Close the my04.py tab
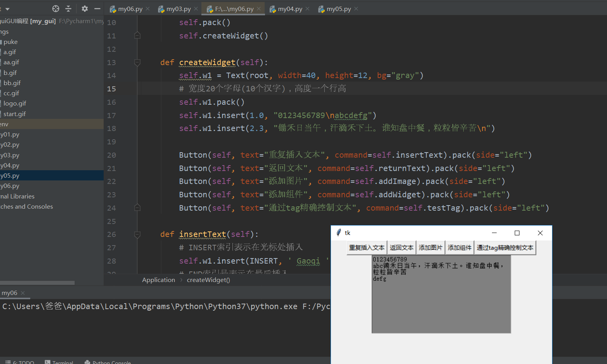This screenshot has height=364, width=607. click(307, 9)
